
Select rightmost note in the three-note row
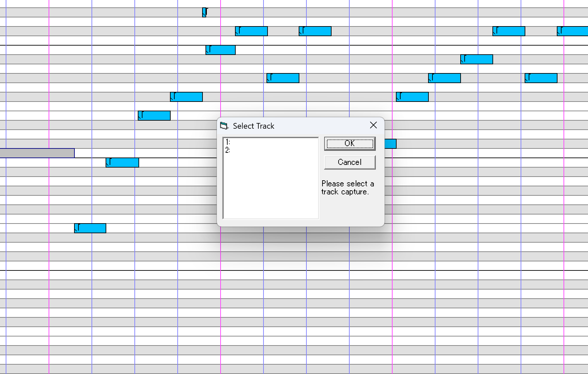pyautogui.click(x=541, y=78)
